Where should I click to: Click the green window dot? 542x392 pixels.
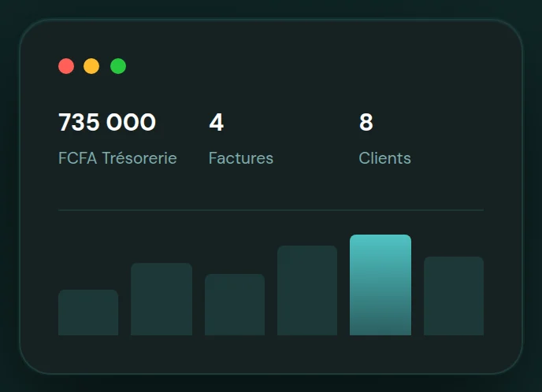118,66
